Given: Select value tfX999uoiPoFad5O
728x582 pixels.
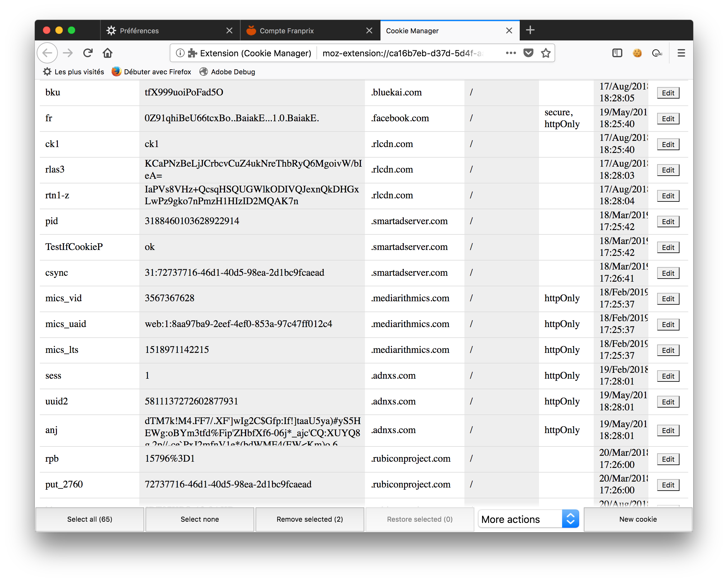Looking at the screenshot, I should point(184,92).
